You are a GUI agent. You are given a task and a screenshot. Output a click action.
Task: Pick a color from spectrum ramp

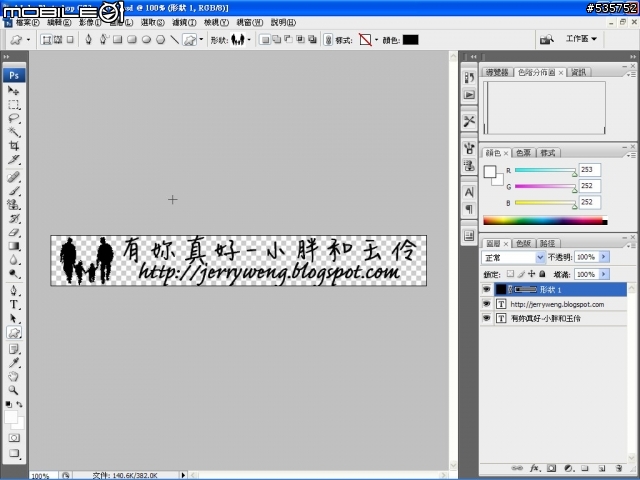click(x=545, y=220)
